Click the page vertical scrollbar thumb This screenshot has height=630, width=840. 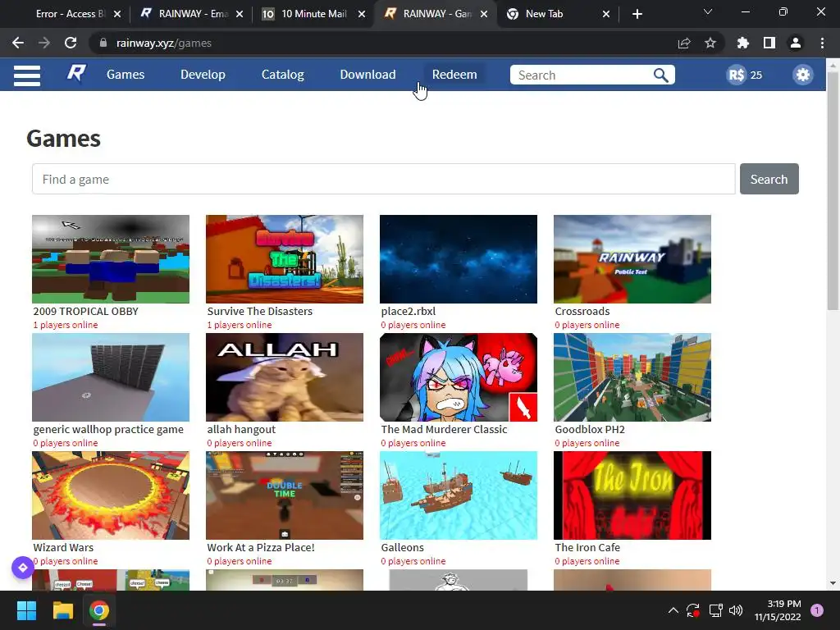point(833,190)
